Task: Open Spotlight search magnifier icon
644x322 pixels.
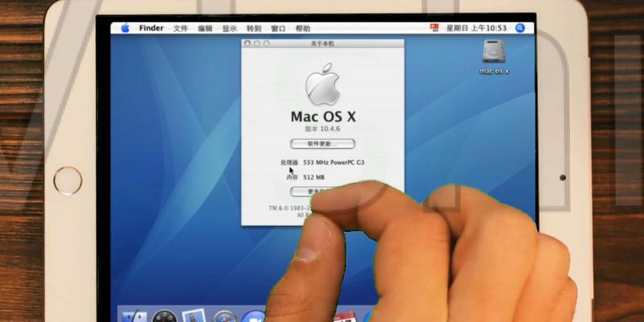Action: (x=520, y=28)
